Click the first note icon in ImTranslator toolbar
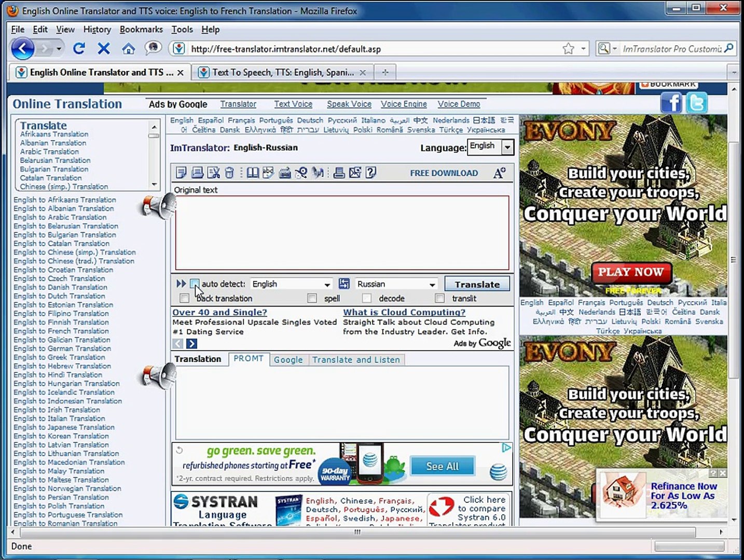The width and height of the screenshot is (744, 560). 181,173
